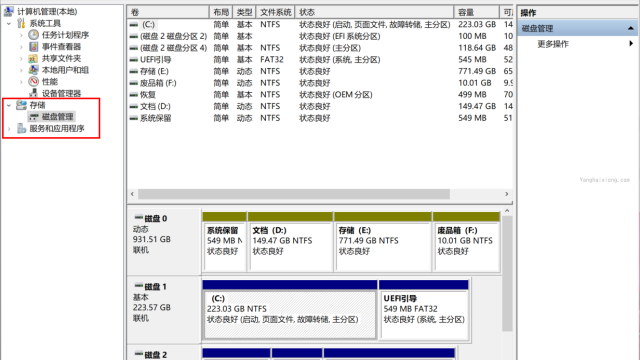This screenshot has height=360, width=640.
Task: Click the volume icon beside 恢复 row
Action: pyautogui.click(x=133, y=95)
